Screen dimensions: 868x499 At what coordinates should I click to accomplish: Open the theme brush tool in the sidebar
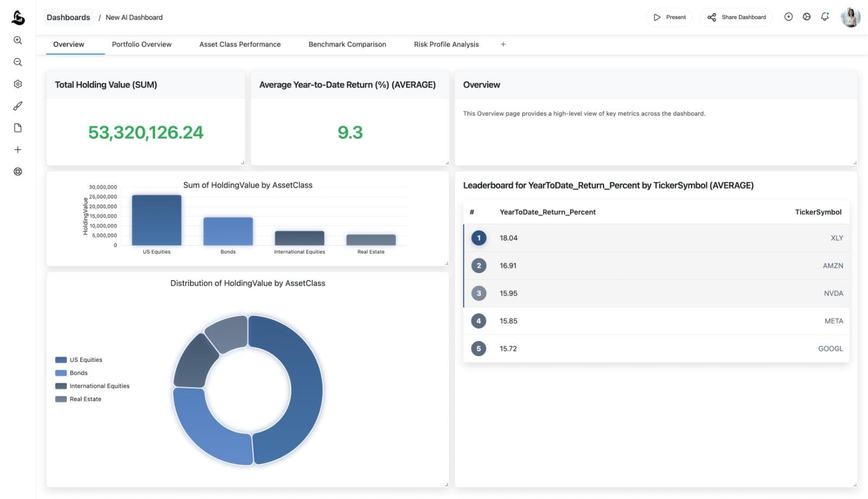[x=18, y=105]
